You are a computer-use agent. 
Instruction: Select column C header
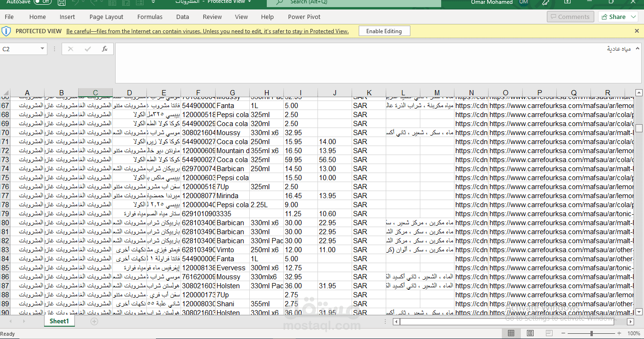(x=95, y=92)
